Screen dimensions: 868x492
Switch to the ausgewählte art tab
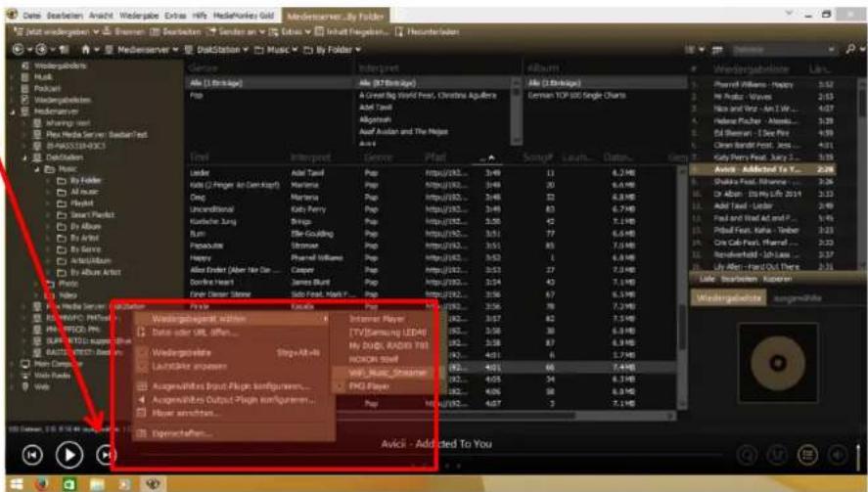click(798, 298)
